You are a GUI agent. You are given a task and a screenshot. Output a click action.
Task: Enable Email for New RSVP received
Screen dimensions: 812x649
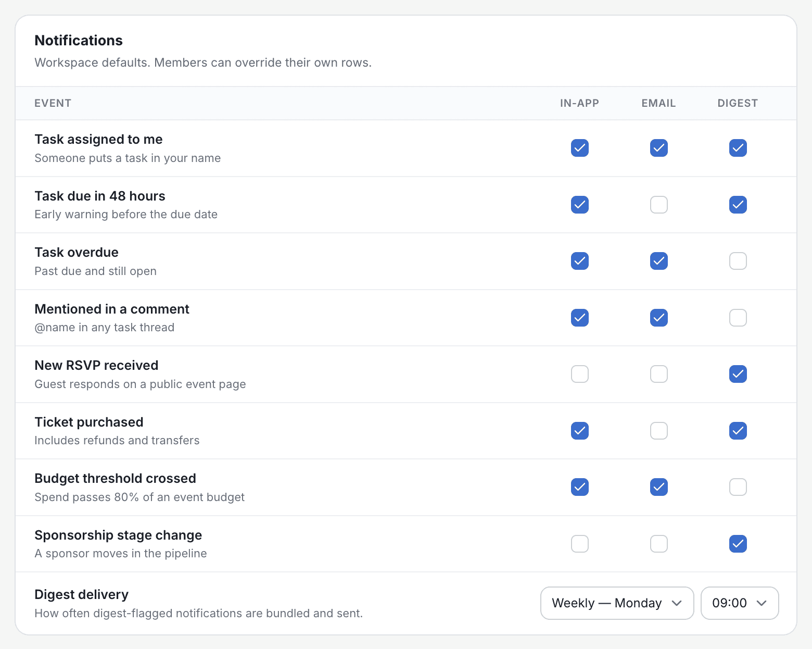click(659, 374)
